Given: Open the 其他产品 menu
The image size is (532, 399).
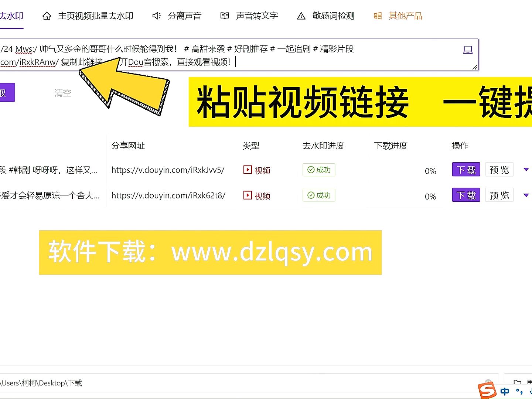Looking at the screenshot, I should 398,16.
